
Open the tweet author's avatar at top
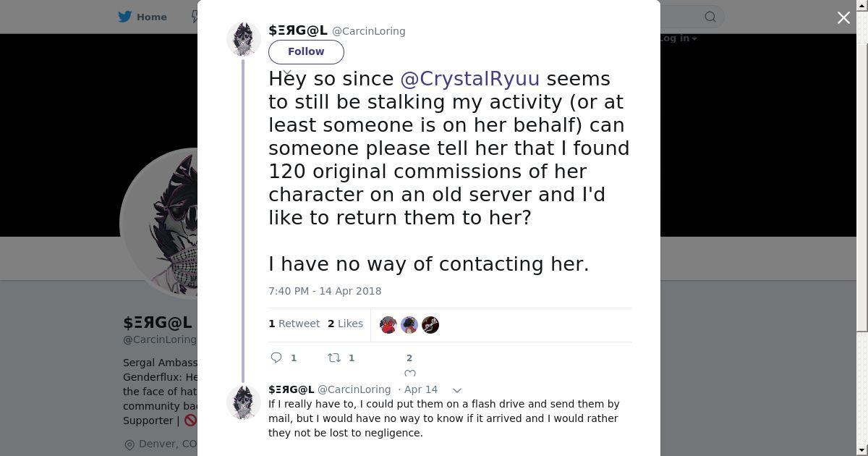(244, 38)
